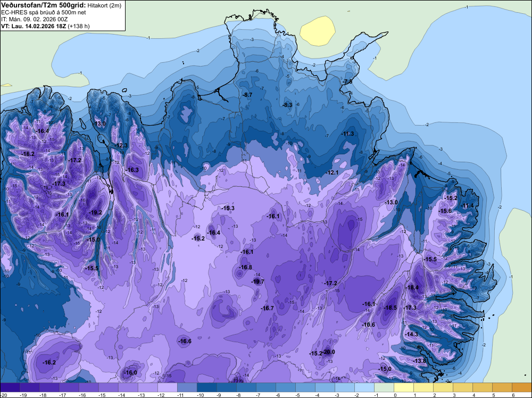The height and width of the screenshot is (398, 532).
Task: Click the -10.6 temperature value
Action: pyautogui.click(x=369, y=325)
